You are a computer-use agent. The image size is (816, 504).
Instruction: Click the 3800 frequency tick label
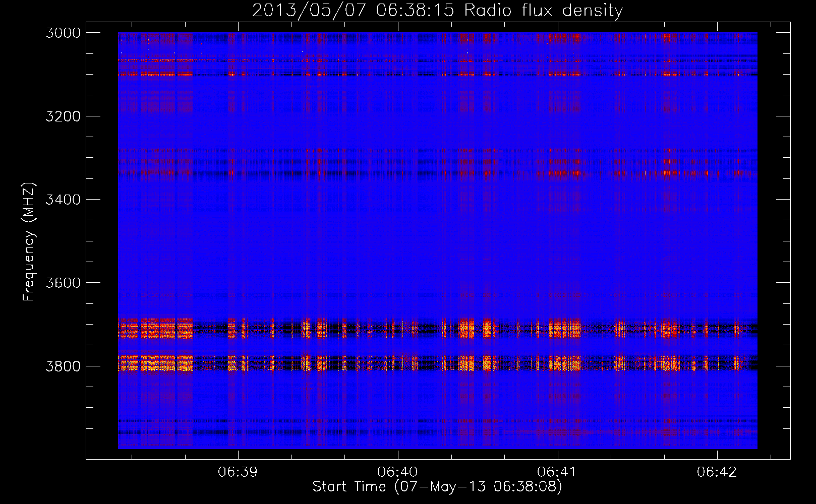point(63,366)
